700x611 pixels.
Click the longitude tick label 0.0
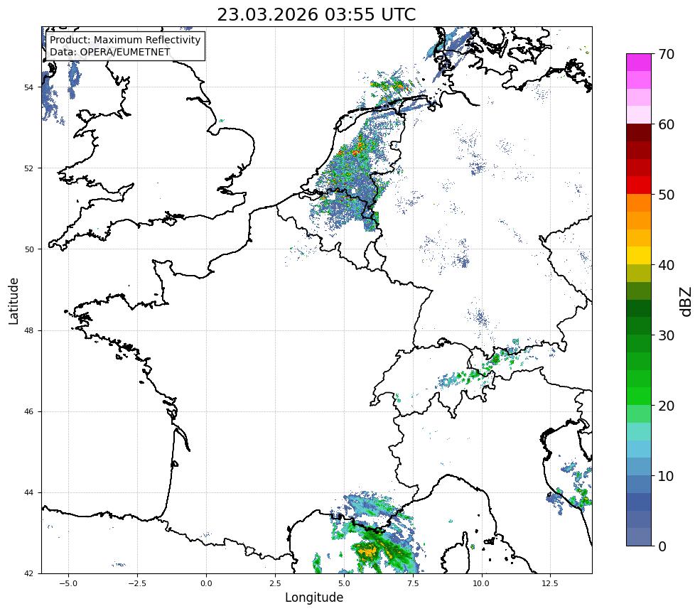click(x=206, y=583)
